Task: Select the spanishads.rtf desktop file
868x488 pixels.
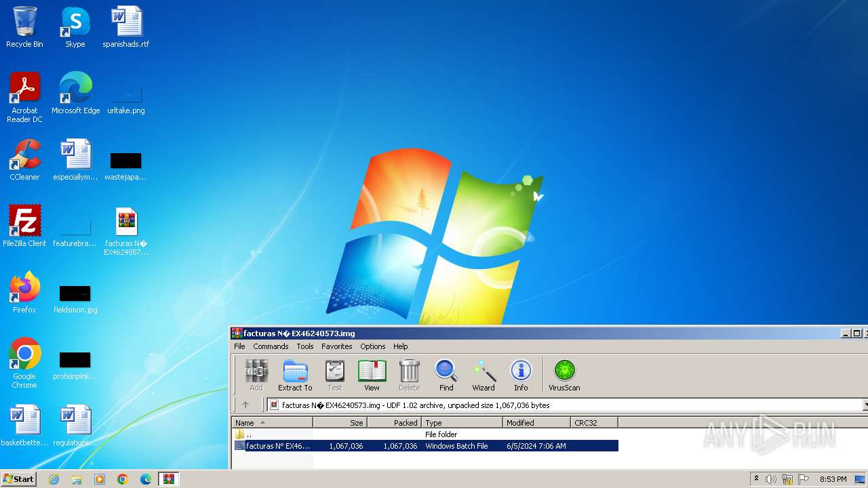Action: [126, 27]
